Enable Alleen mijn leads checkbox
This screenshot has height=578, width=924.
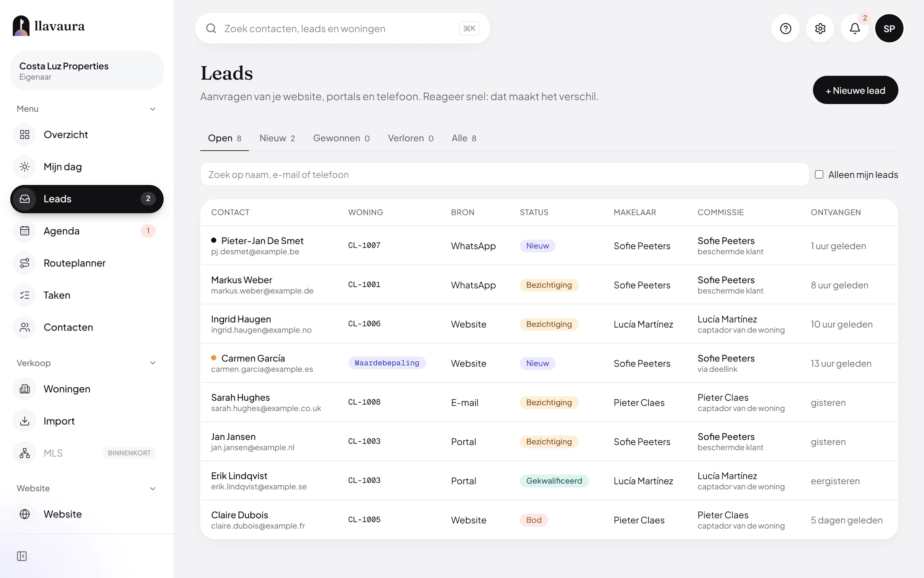coord(819,175)
